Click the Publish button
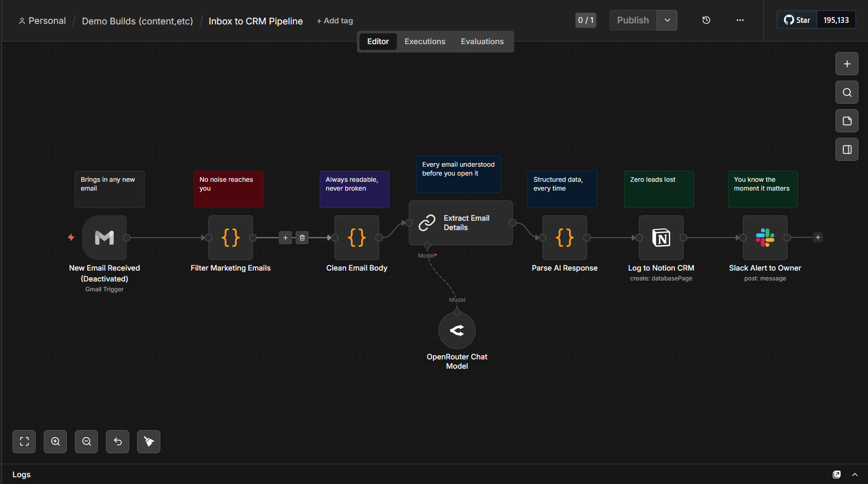Viewport: 868px width, 484px height. pos(633,20)
